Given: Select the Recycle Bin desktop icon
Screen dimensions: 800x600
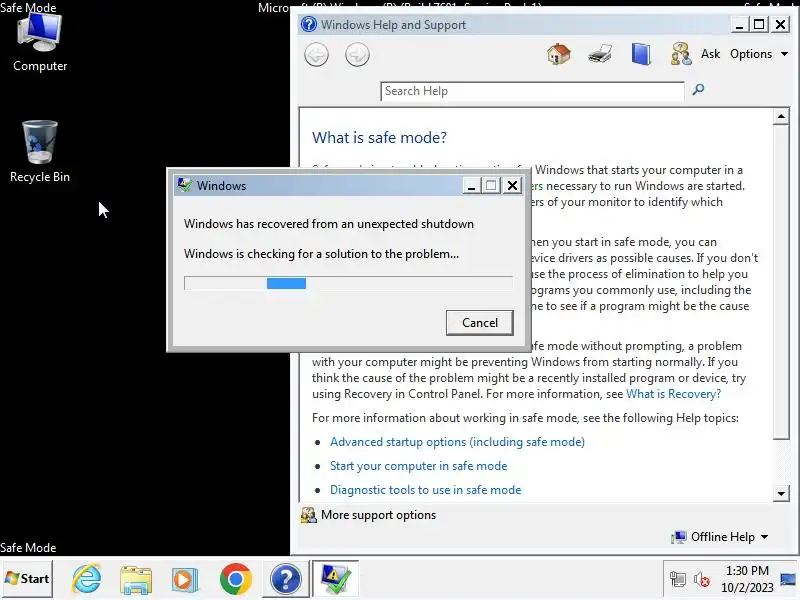Looking at the screenshot, I should point(40,151).
